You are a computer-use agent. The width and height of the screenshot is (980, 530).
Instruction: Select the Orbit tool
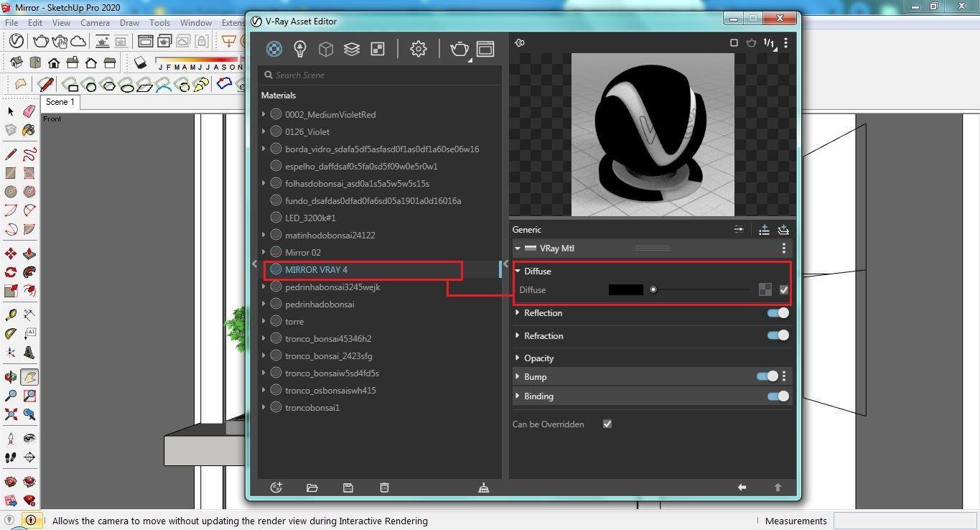[11, 377]
